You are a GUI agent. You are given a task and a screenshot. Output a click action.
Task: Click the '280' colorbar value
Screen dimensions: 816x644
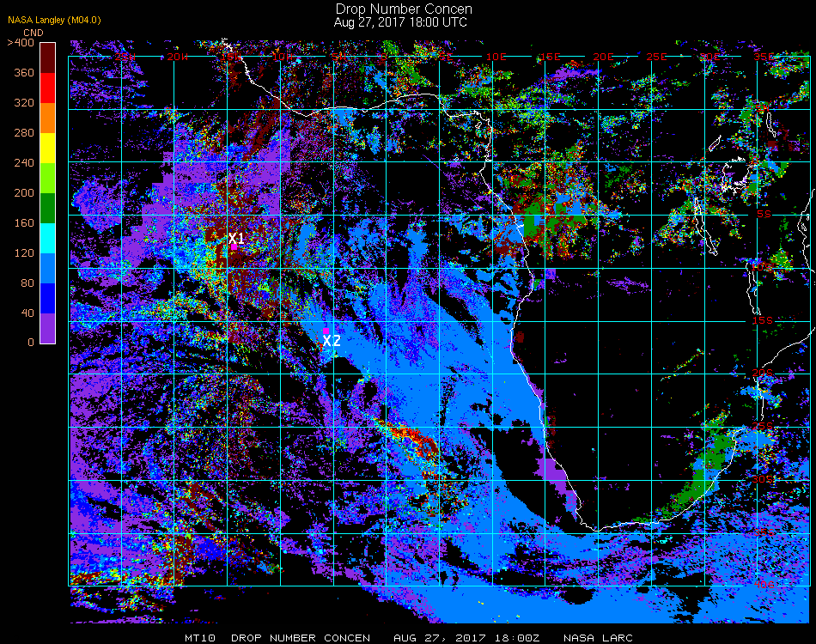tap(24, 132)
